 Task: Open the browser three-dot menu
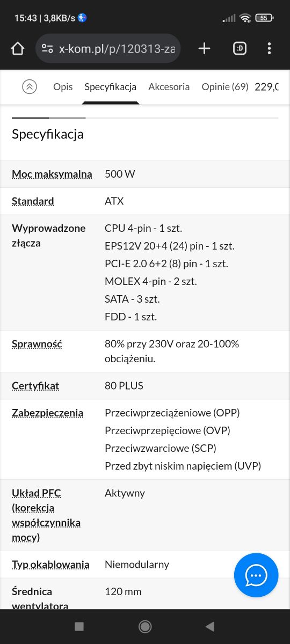point(270,49)
